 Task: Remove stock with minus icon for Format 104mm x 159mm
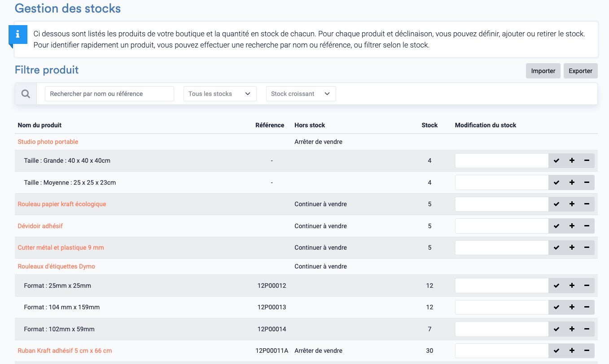pyautogui.click(x=587, y=307)
